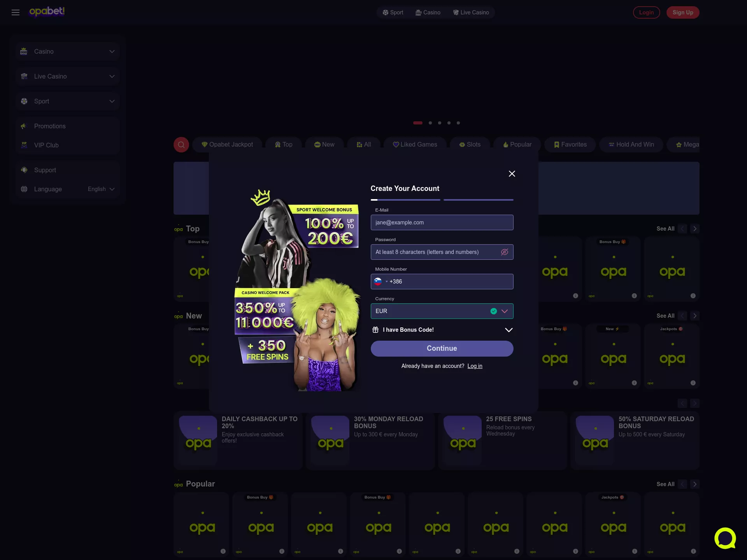This screenshot has width=747, height=560.
Task: Click the Sport ball sidebar icon
Action: coord(24,101)
